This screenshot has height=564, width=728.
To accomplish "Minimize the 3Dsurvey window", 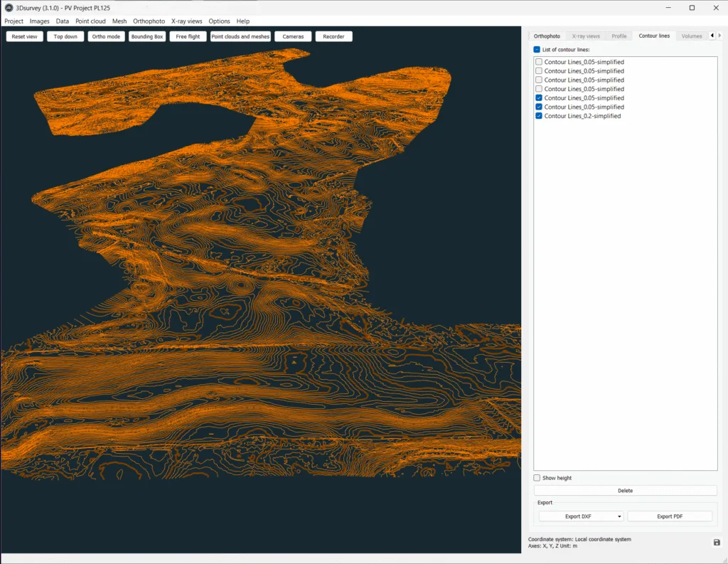I will click(x=668, y=7).
